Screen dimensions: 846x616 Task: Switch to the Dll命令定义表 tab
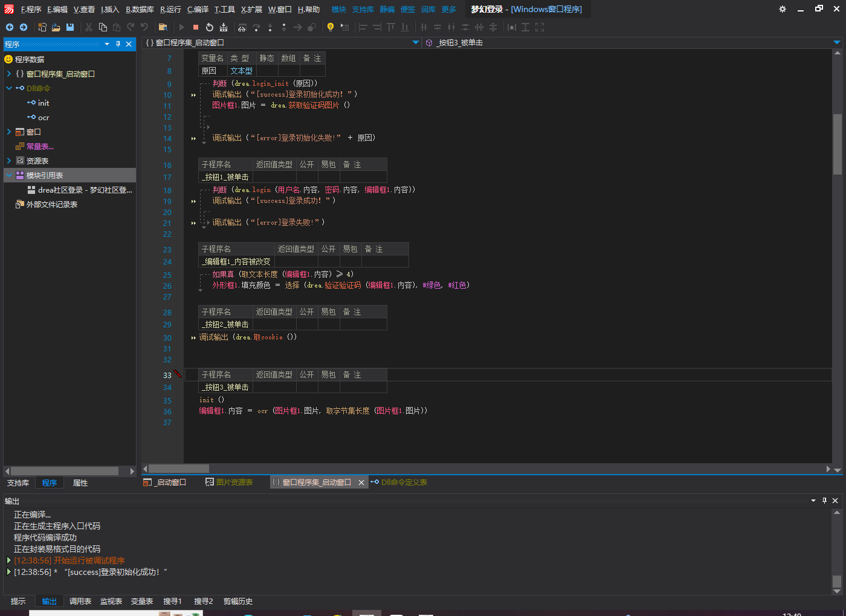coord(404,482)
